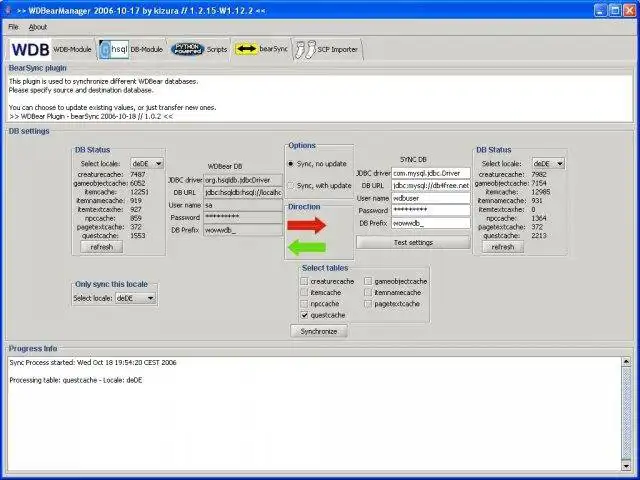This screenshot has height=480, width=640.
Task: Click the Python Powered Scripts icon
Action: coord(187,49)
